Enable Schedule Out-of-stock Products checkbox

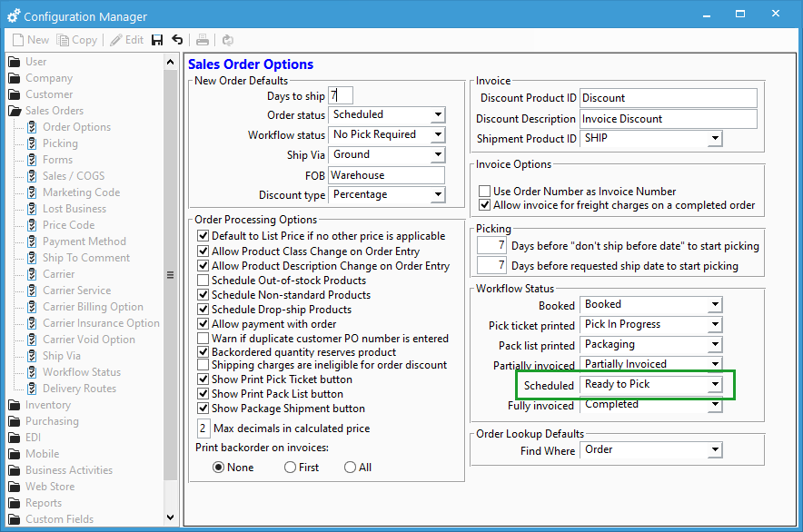point(203,281)
